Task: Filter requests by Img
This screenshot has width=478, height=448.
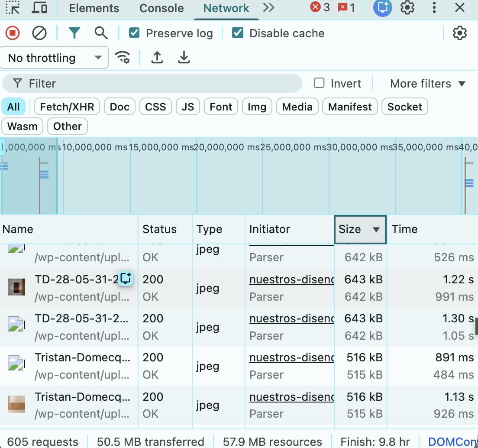Action: coord(257,107)
